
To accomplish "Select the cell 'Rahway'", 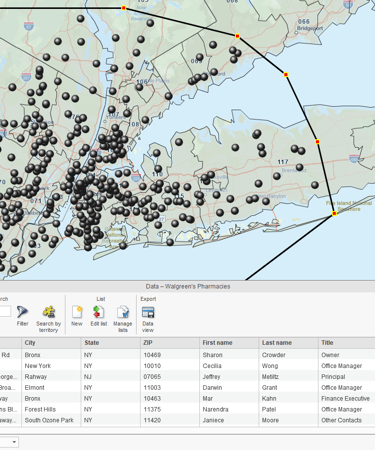I will pyautogui.click(x=36, y=377).
